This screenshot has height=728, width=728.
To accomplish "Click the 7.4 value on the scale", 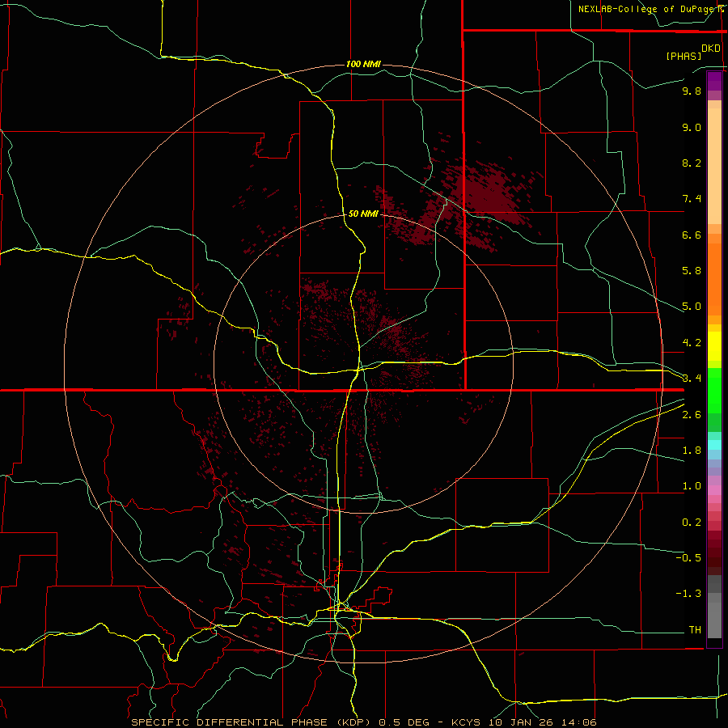I will tap(692, 199).
